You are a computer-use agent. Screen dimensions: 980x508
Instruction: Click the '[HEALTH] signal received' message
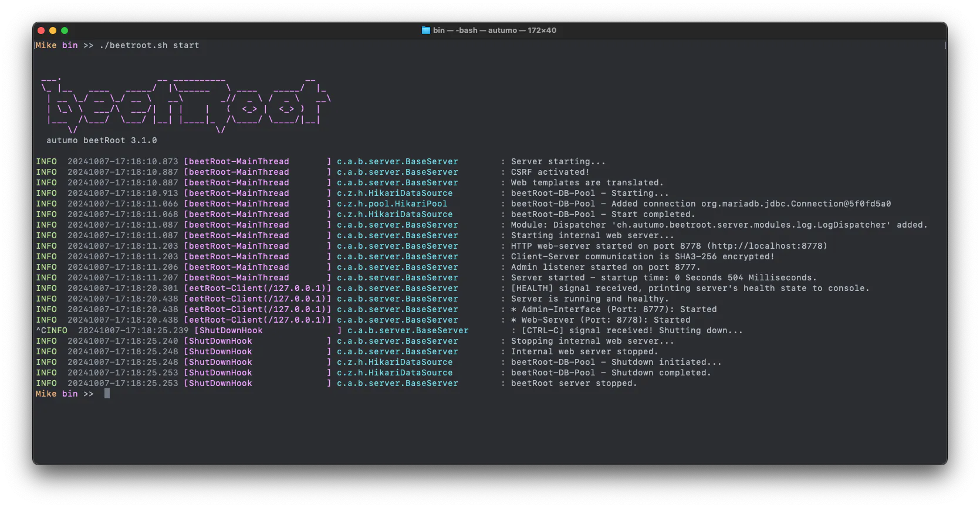point(690,288)
